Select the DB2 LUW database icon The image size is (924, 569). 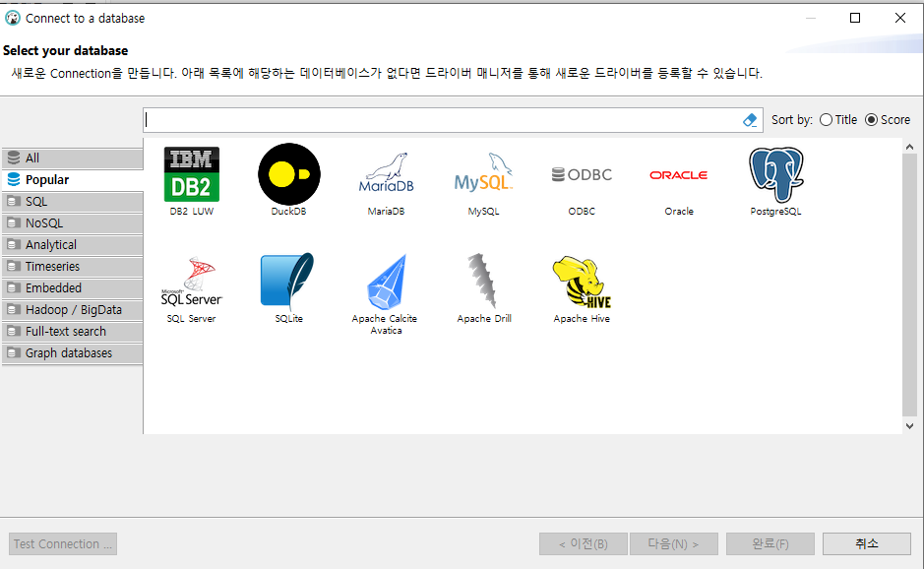tap(192, 174)
